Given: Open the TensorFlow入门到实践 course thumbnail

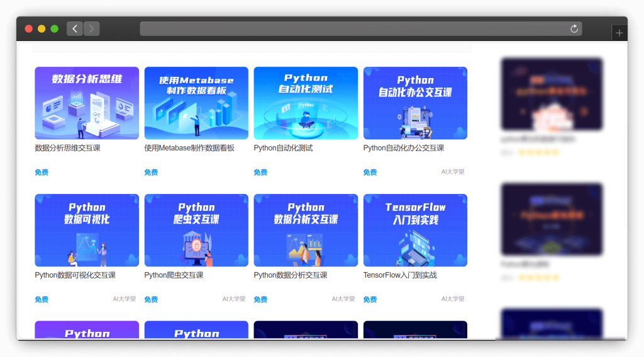Looking at the screenshot, I should (x=415, y=230).
